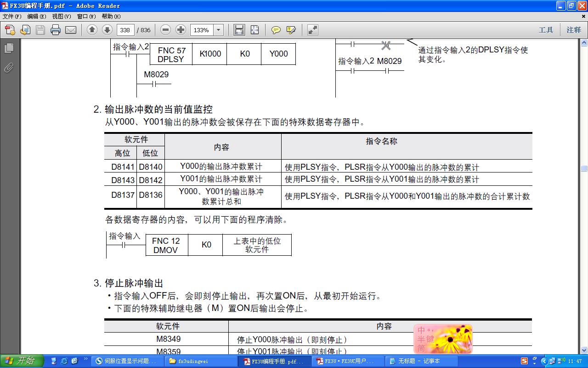
Task: Open the 视图 menu
Action: pos(61,16)
